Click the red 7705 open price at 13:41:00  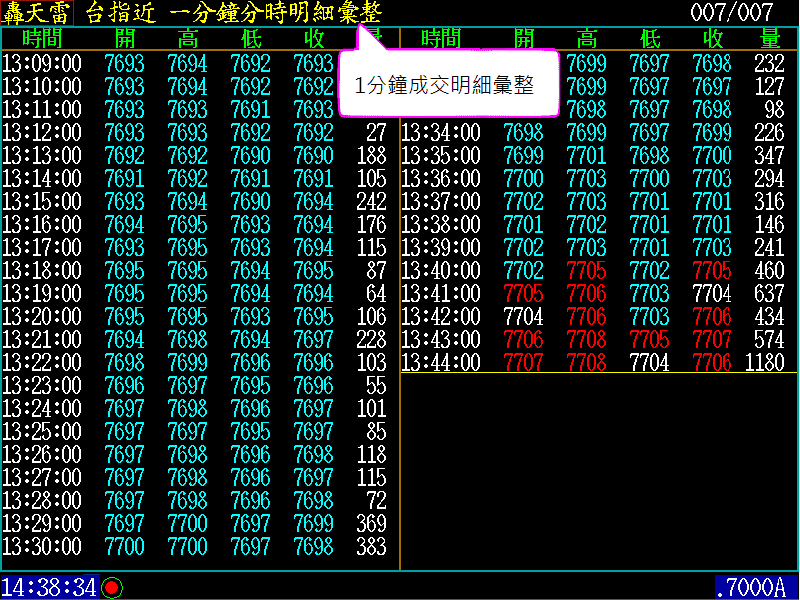click(x=524, y=294)
